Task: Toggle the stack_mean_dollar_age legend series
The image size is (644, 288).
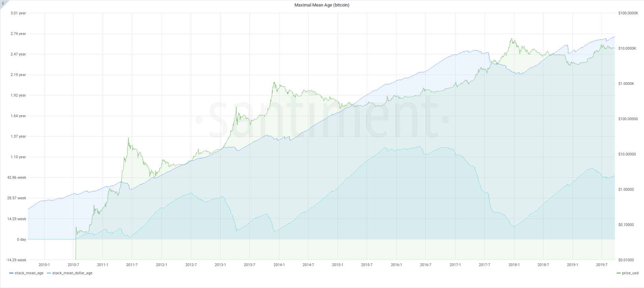Action: (x=72, y=273)
